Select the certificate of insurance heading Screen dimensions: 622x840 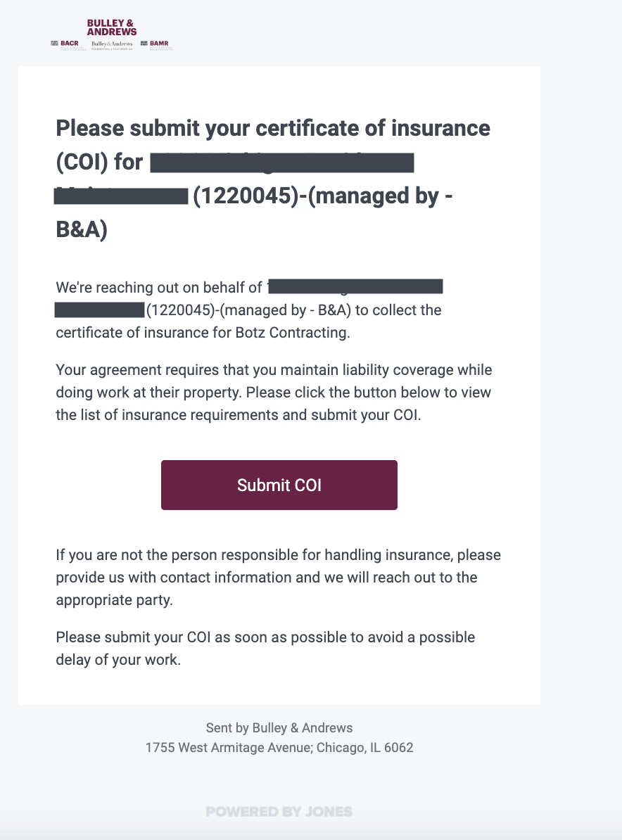273,128
